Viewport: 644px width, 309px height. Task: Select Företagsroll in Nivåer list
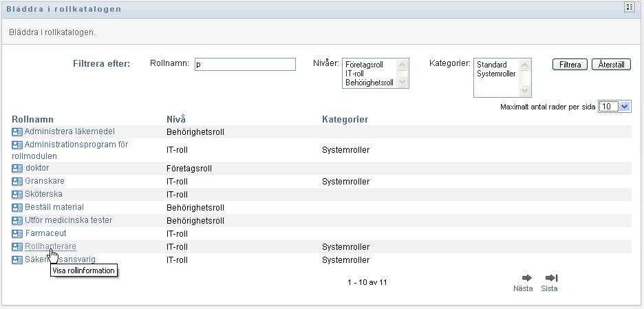tap(364, 65)
